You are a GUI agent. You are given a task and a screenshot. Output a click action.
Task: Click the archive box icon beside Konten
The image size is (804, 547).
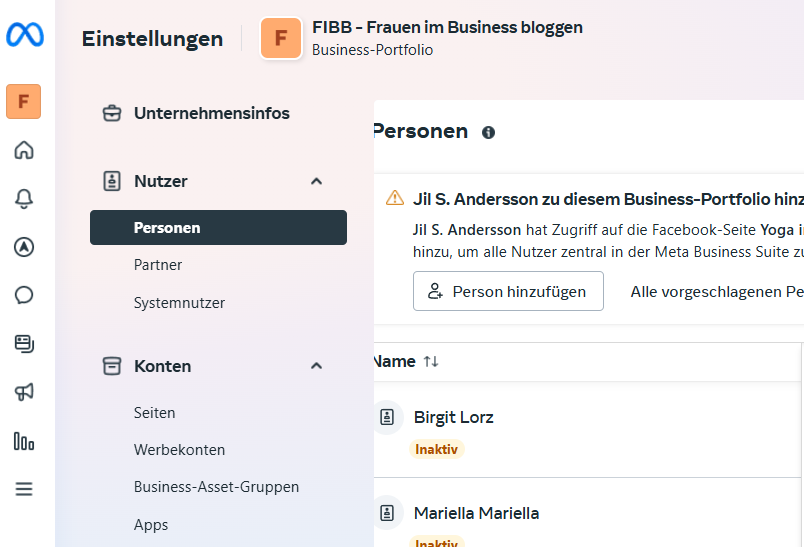pyautogui.click(x=112, y=366)
